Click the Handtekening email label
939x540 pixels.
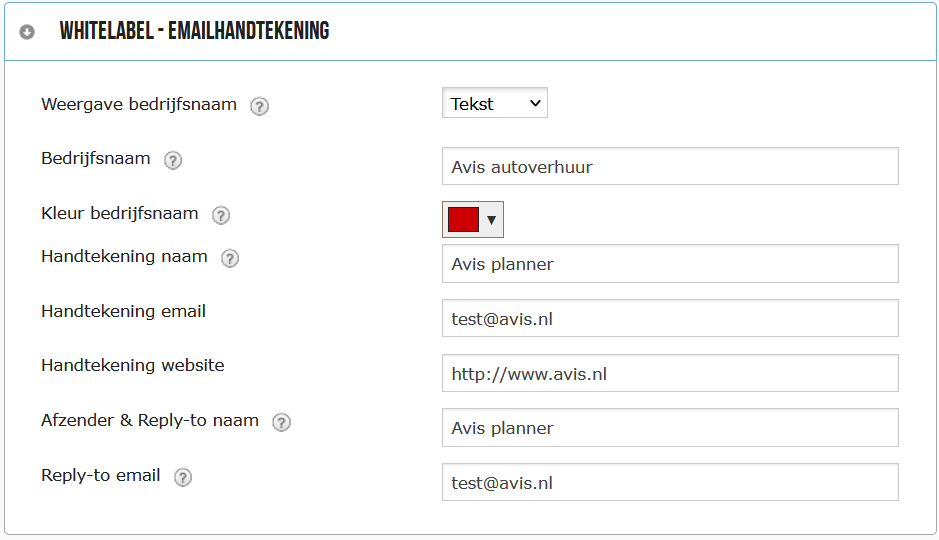click(123, 311)
